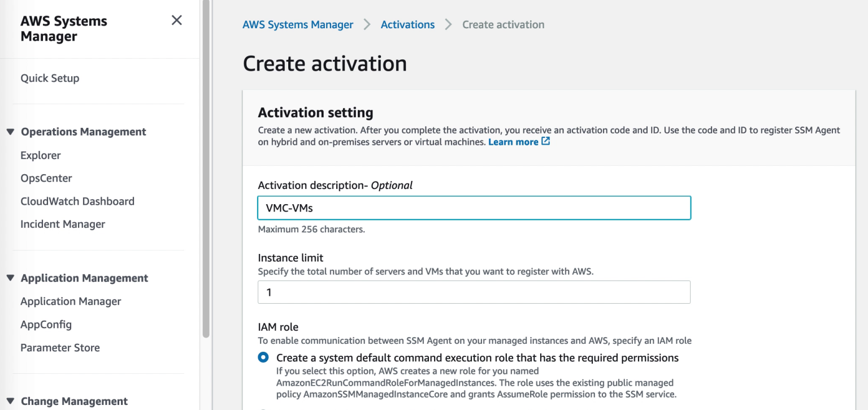Open Application Manager in sidebar
The height and width of the screenshot is (410, 868).
point(71,301)
